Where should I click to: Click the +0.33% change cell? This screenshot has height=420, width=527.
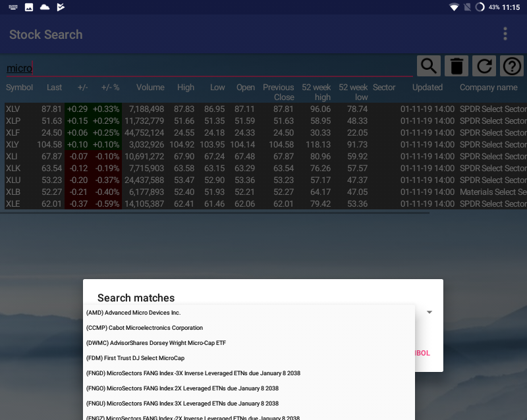click(106, 109)
